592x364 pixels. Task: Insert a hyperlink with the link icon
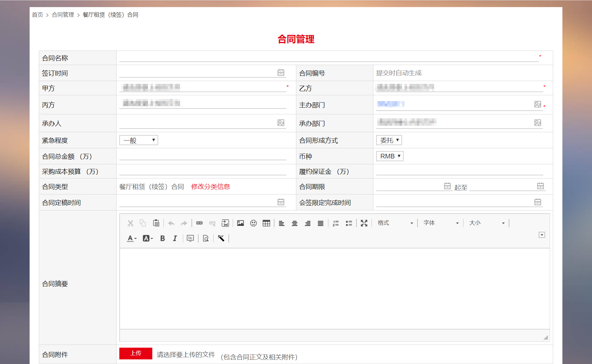coord(199,223)
